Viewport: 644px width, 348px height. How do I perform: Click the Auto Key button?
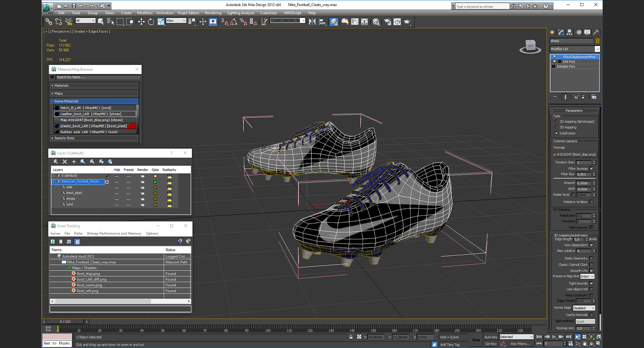tap(491, 337)
